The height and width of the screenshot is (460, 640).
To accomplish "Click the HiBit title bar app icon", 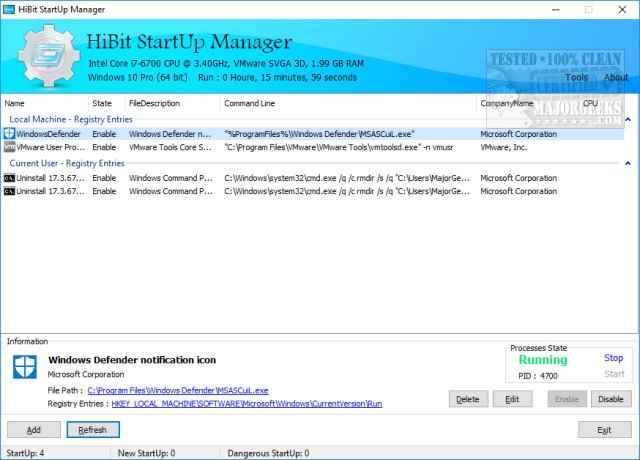I will [9, 9].
